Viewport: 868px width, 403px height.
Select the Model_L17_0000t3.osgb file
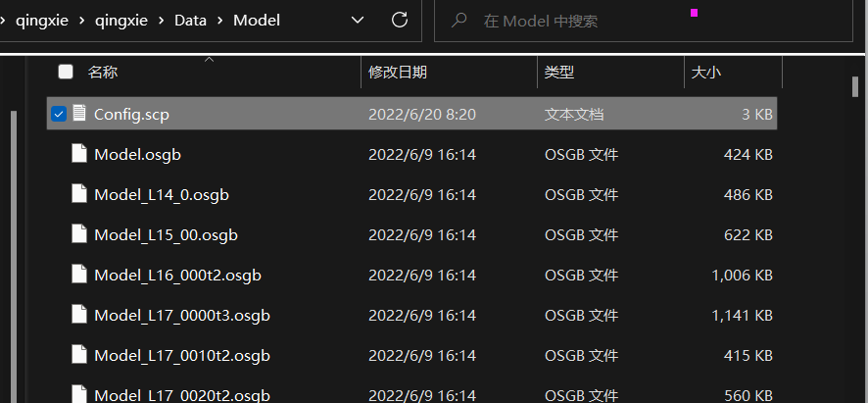coord(182,315)
